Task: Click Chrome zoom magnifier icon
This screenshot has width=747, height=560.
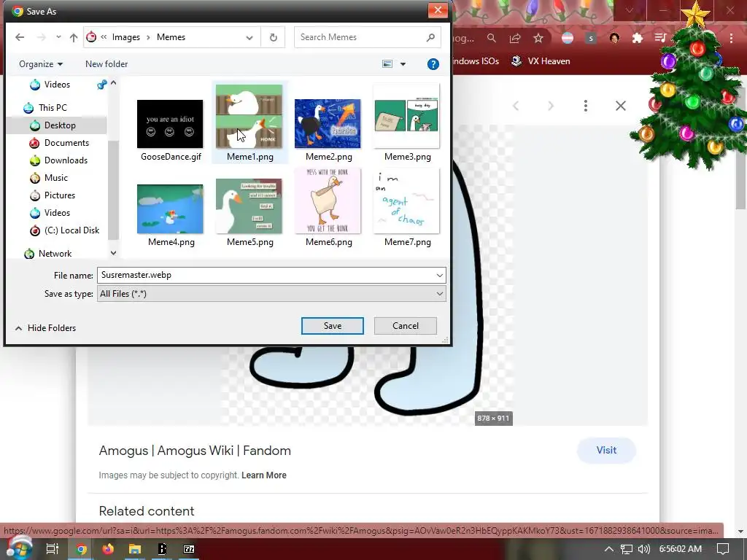Action: [491, 38]
